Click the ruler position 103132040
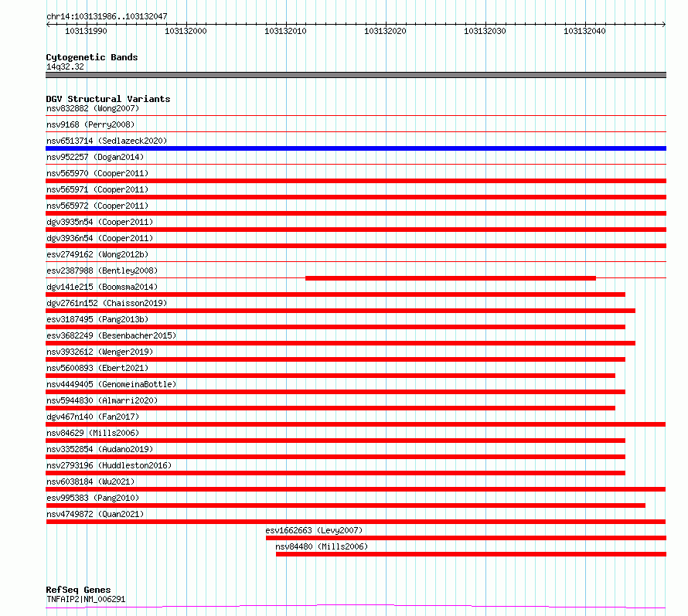 584,31
